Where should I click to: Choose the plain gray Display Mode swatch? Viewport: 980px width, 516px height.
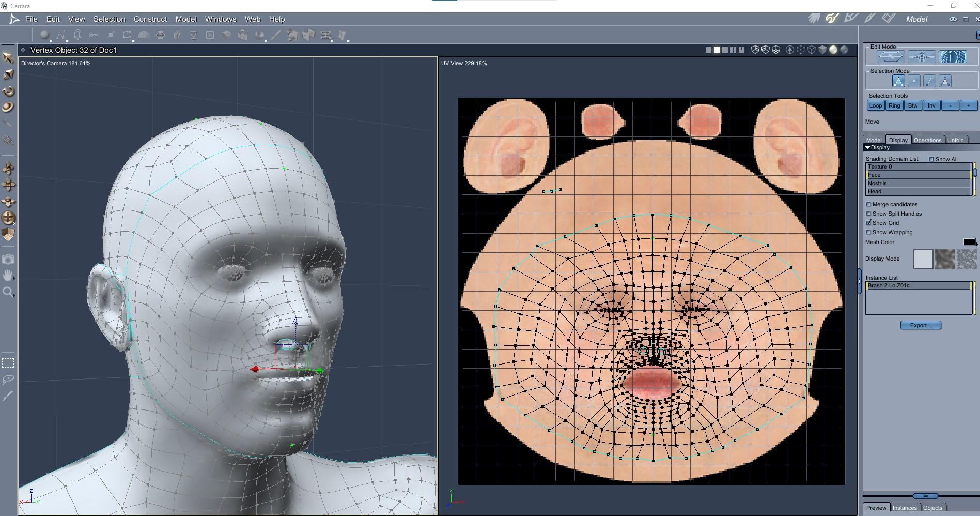[x=923, y=259]
